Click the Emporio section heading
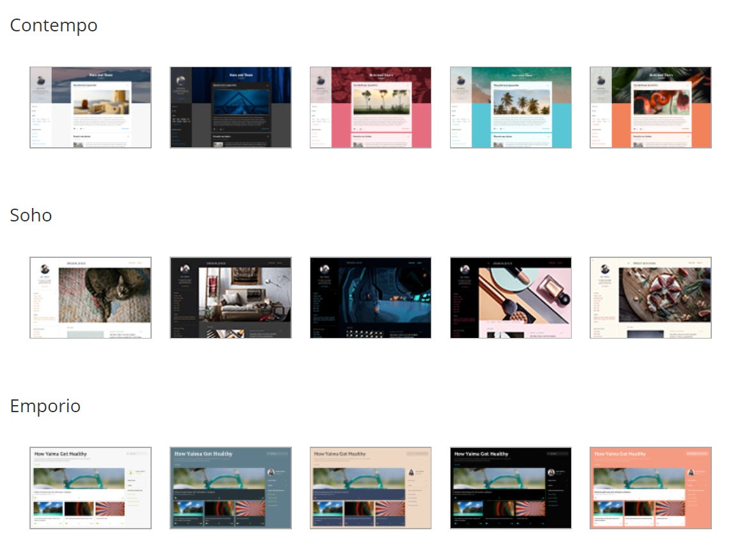The image size is (749, 560). pyautogui.click(x=45, y=406)
